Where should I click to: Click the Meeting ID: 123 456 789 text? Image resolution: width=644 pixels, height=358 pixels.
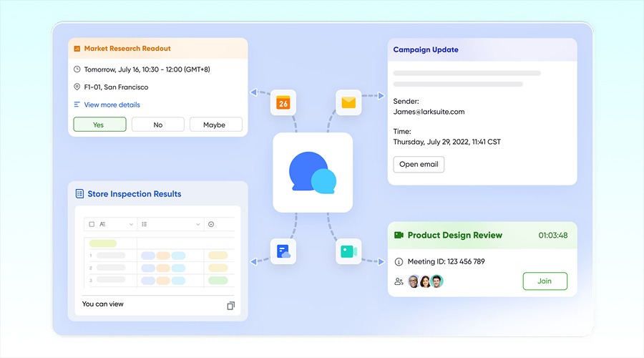tap(446, 261)
